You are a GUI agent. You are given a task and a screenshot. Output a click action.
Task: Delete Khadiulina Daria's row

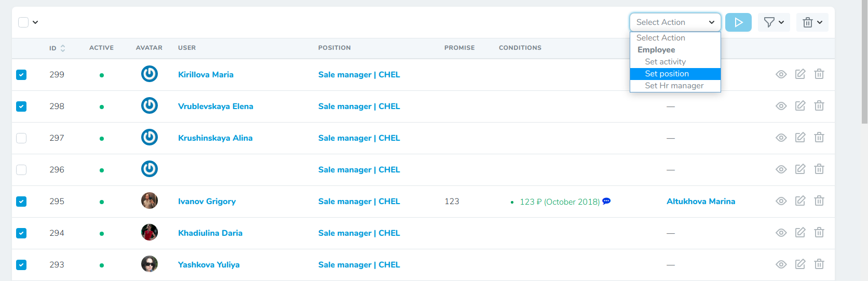819,233
